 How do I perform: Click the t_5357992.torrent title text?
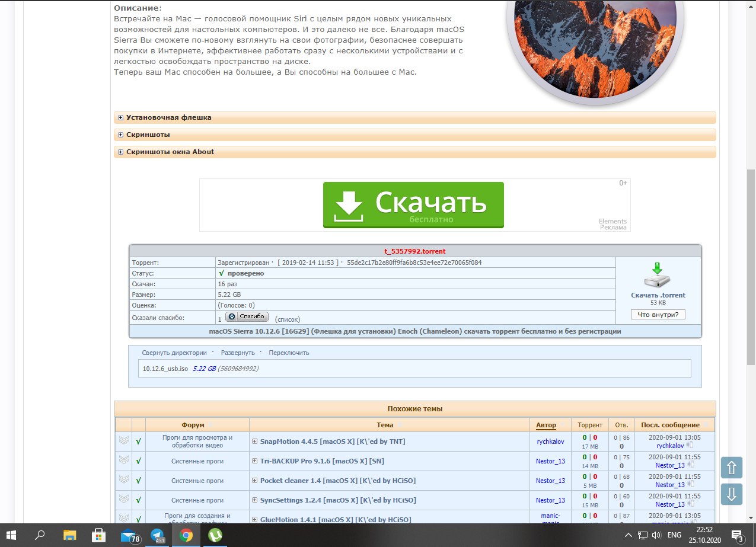(x=415, y=251)
